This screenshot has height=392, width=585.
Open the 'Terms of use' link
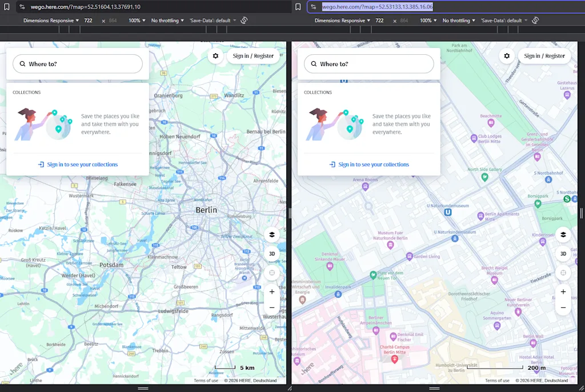(205, 380)
